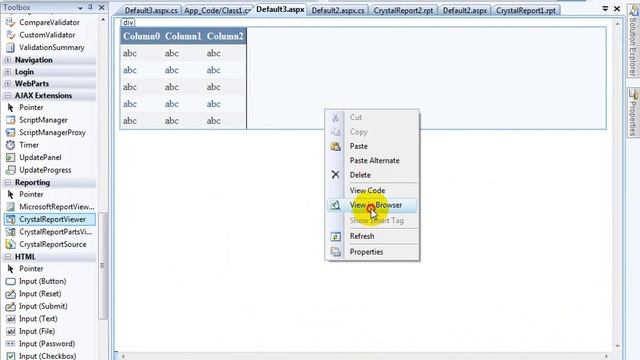Screen dimensions: 640x360
Task: Click Properties icon in context menu
Action: pos(336,252)
